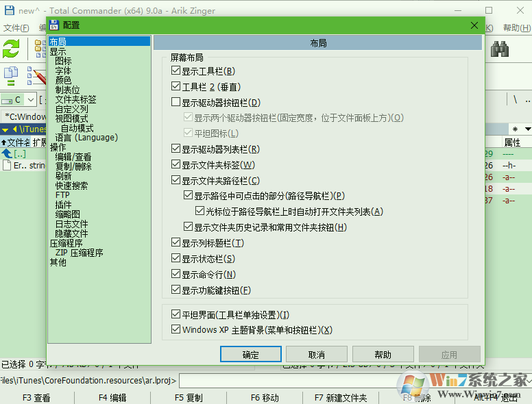Select 颜色 in the config tree
This screenshot has width=532, height=404.
coord(64,80)
